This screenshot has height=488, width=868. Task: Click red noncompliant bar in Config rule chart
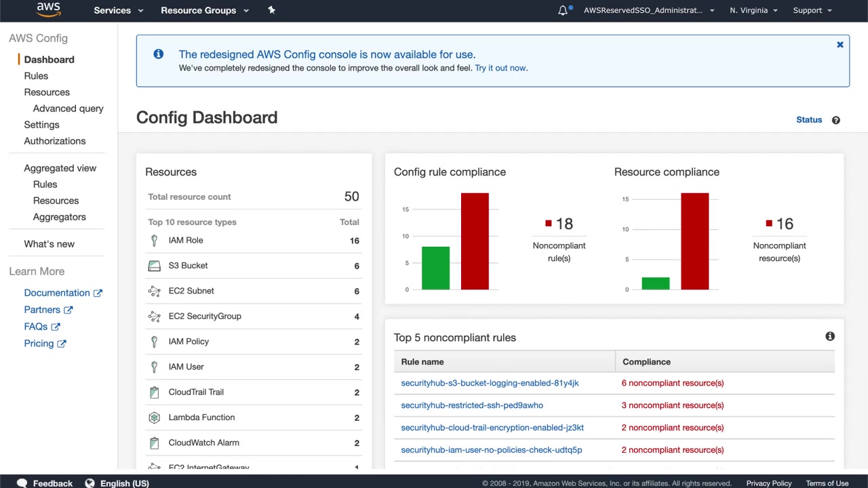point(475,241)
